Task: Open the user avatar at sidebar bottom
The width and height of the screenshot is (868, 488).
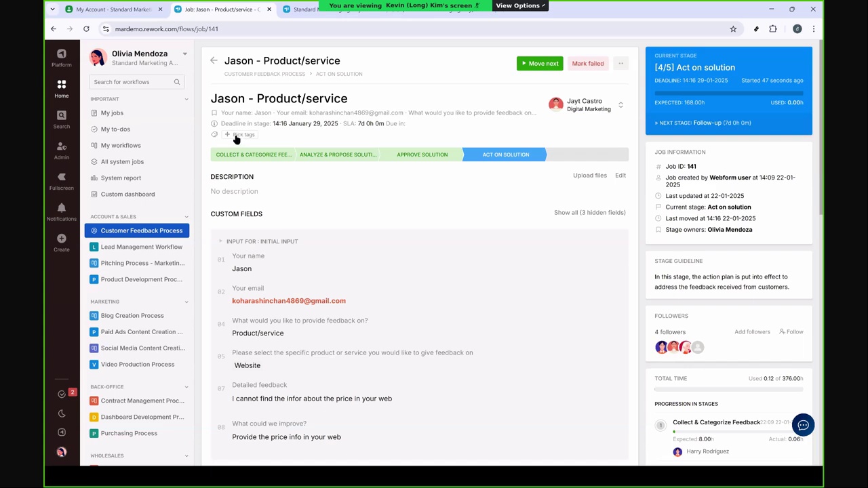Action: (62, 451)
